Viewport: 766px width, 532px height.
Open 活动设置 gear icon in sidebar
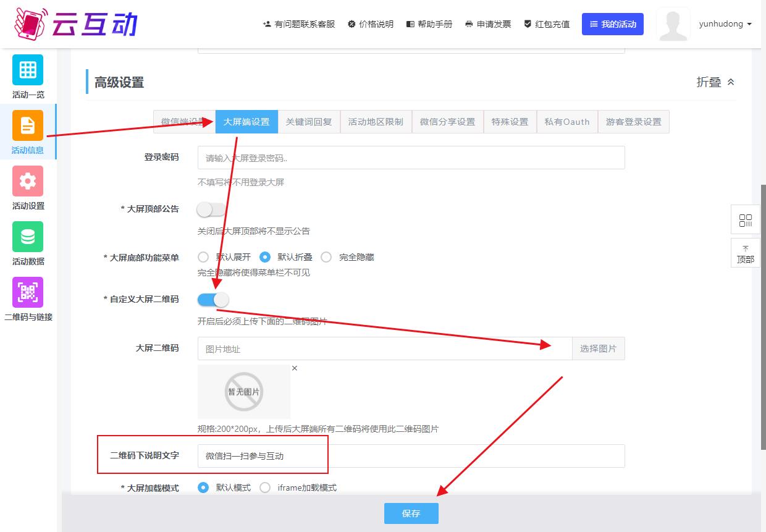click(28, 181)
